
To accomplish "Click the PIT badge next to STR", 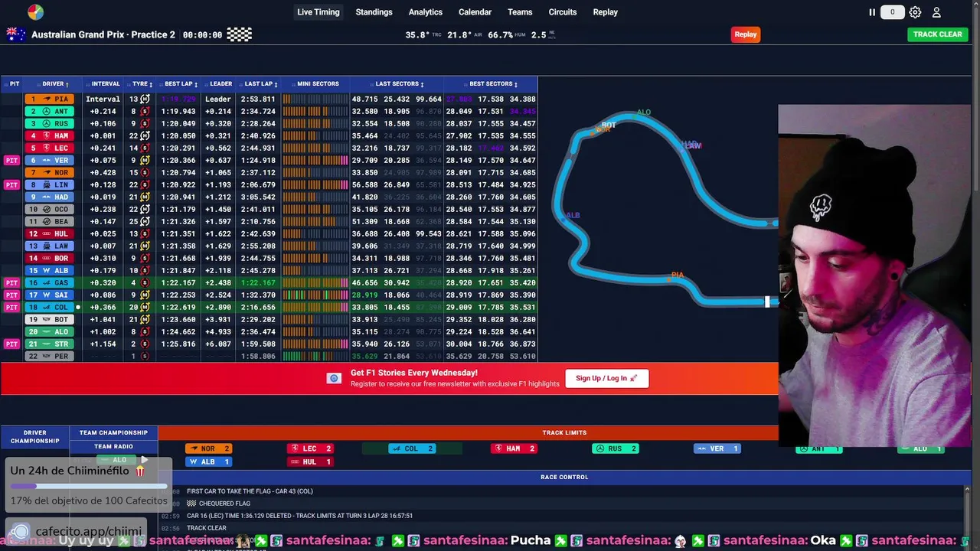I will (11, 344).
